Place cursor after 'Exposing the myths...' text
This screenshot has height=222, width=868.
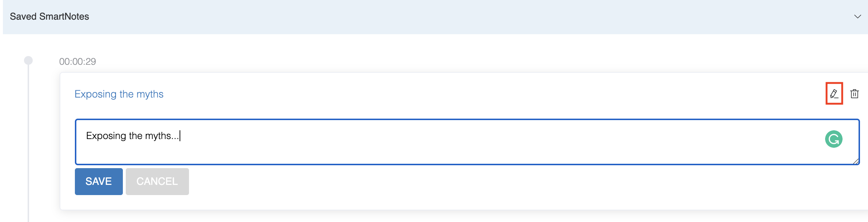pyautogui.click(x=180, y=136)
